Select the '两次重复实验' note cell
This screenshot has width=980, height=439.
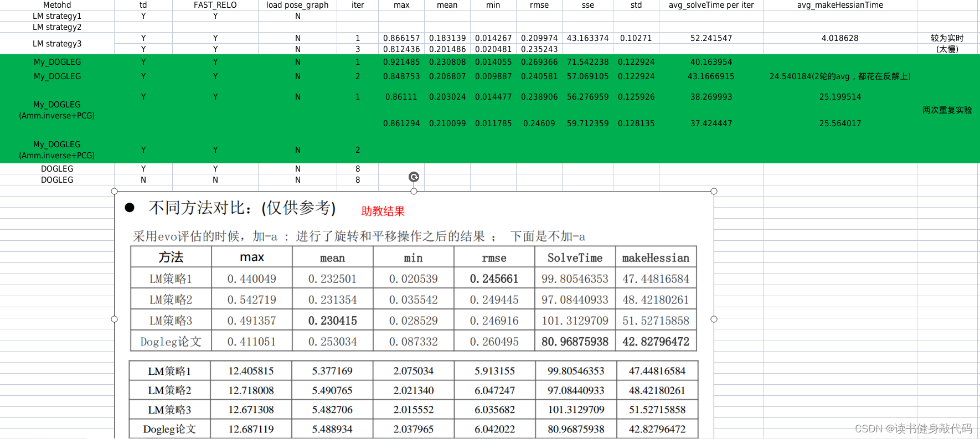947,110
